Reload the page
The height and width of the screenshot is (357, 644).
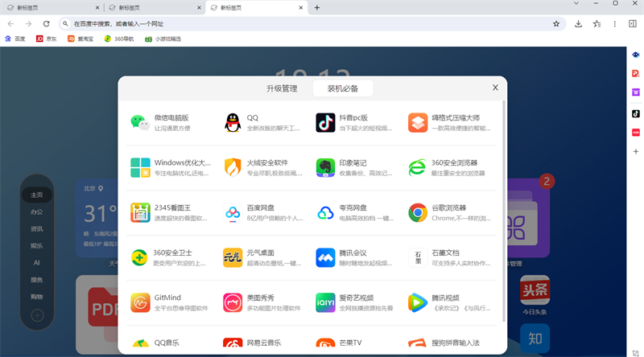point(47,24)
